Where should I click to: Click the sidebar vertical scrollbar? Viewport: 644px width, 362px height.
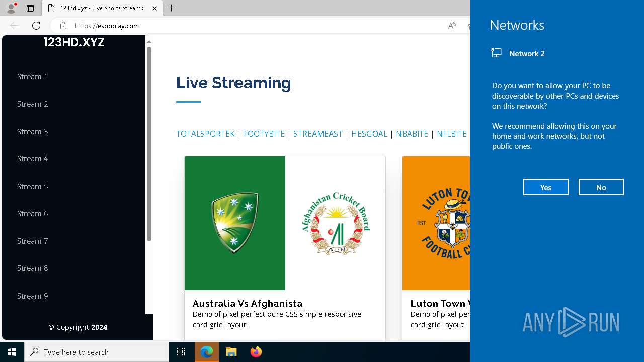[x=149, y=144]
